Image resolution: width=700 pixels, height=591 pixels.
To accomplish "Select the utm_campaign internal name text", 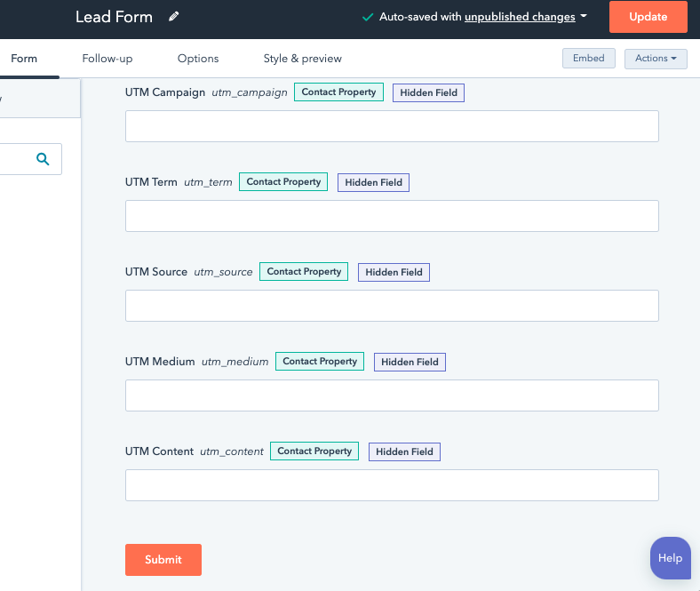I will point(249,92).
